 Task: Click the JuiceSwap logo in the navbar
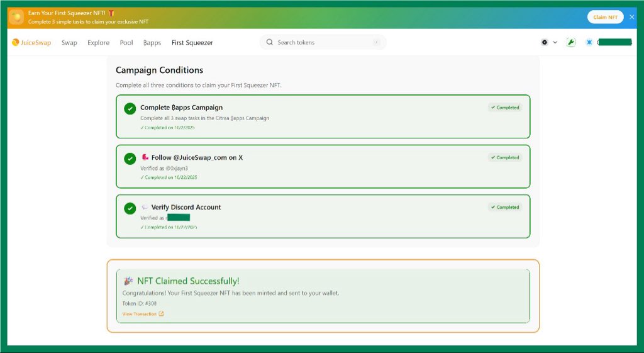(31, 42)
